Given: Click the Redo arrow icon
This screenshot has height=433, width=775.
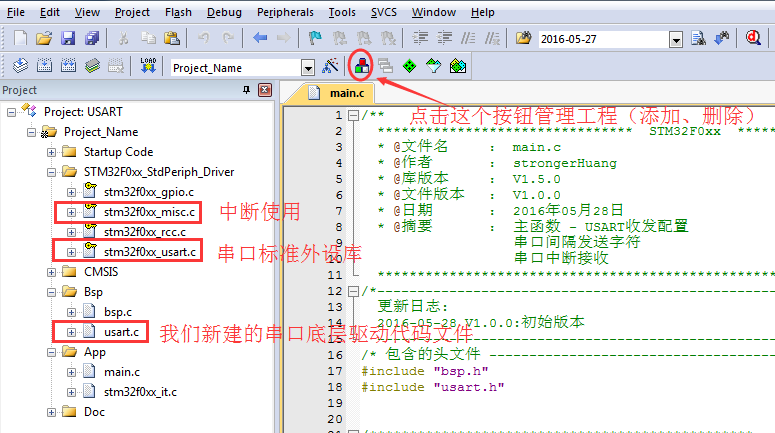Looking at the screenshot, I should (x=228, y=38).
